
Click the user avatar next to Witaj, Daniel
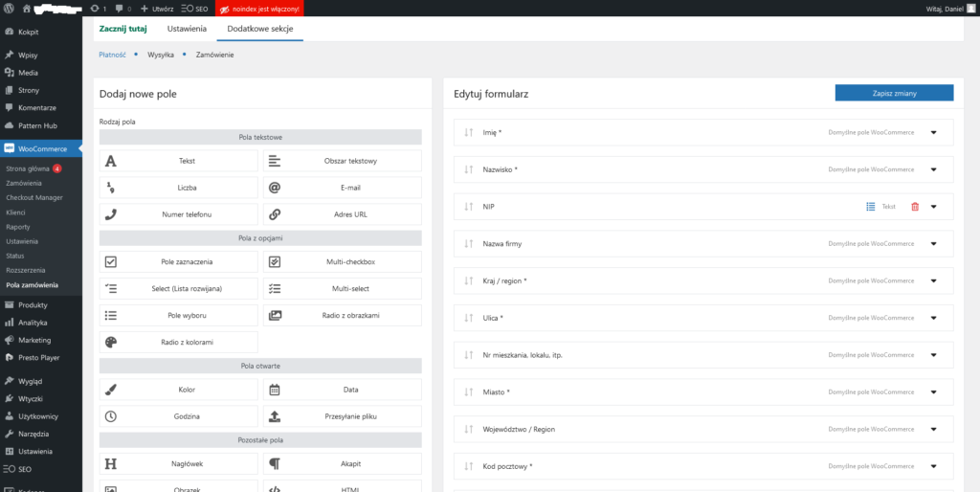tap(969, 9)
